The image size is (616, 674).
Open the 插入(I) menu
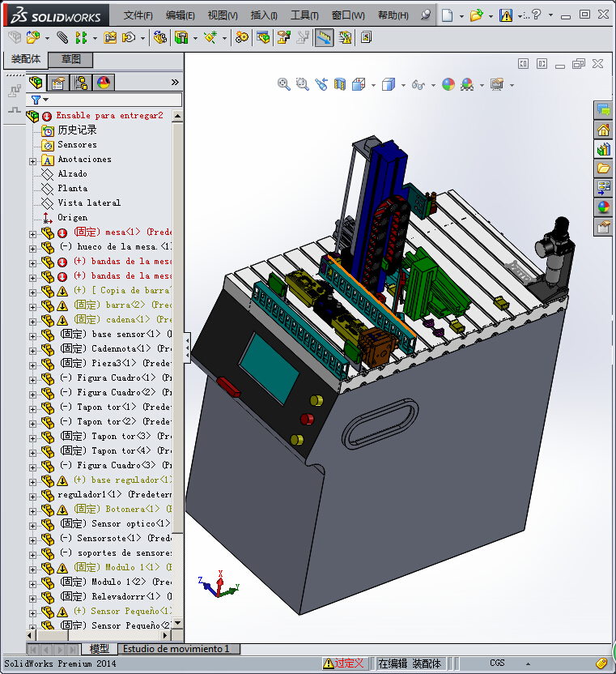pos(264,15)
